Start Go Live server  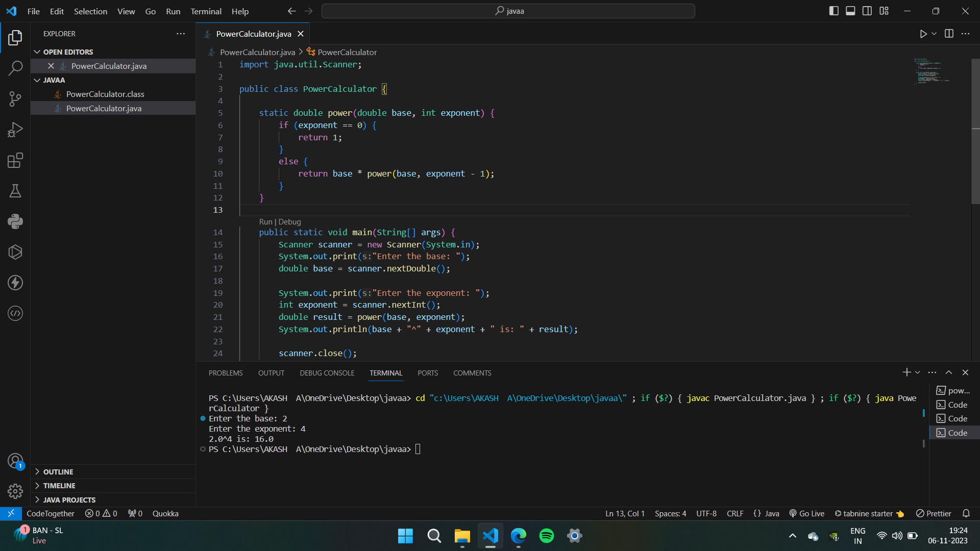[806, 514]
